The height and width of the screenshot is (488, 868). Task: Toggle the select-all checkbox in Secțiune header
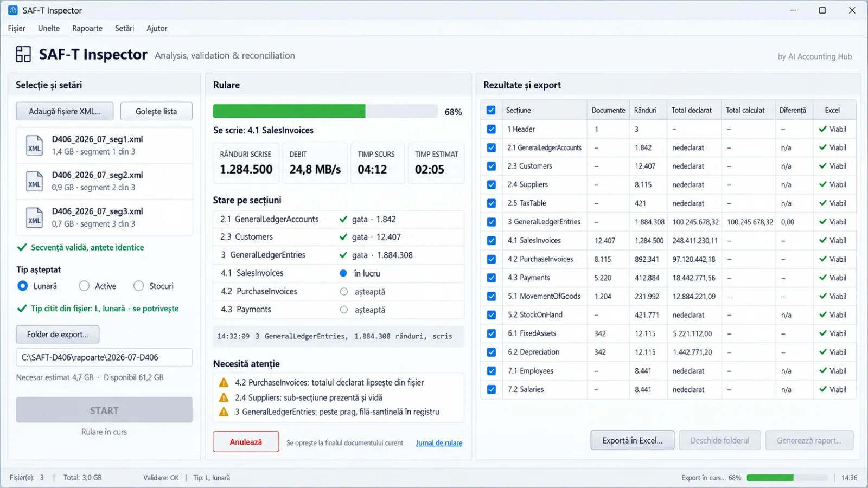point(491,110)
